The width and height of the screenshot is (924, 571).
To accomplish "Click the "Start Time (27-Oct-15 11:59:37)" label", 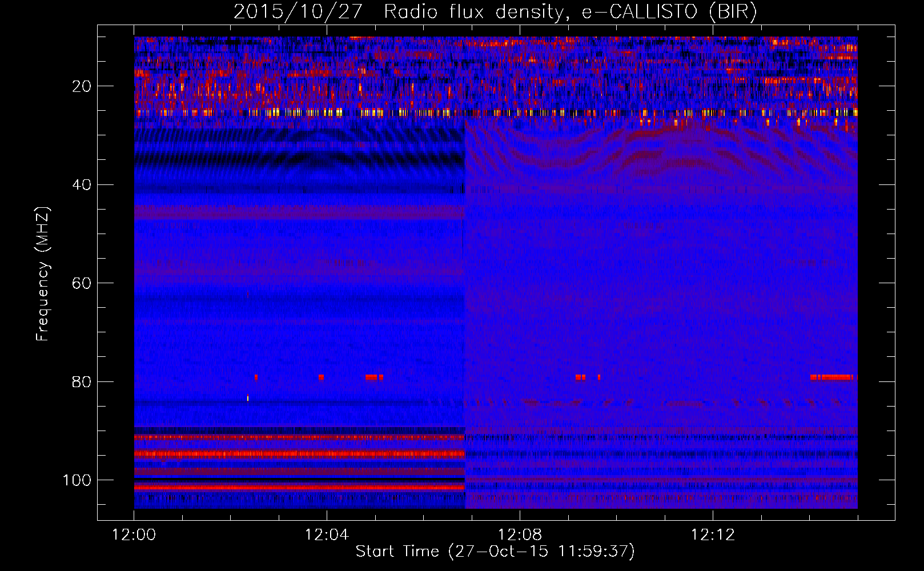I will 495,552.
